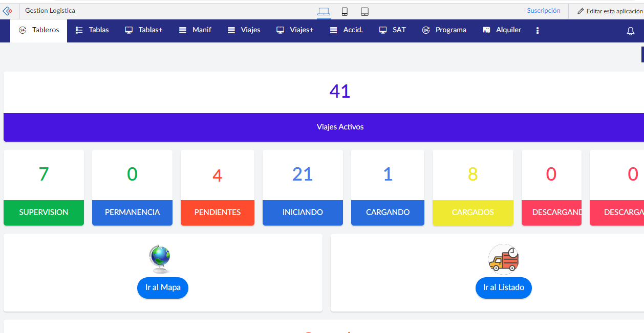Go to the Accid. section
The width and height of the screenshot is (644, 333).
coord(347,30)
